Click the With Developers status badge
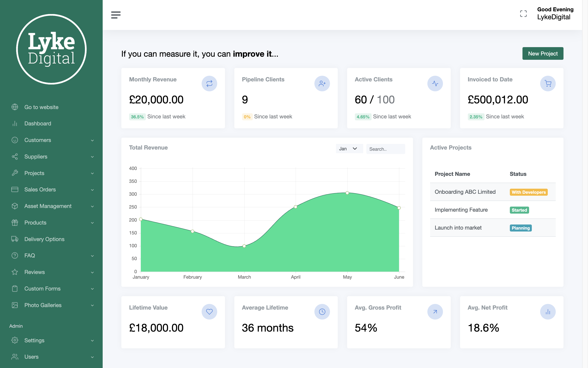 click(x=528, y=192)
